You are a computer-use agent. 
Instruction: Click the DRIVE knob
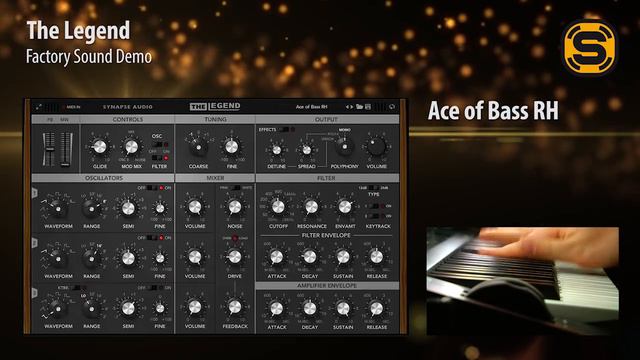pos(235,257)
